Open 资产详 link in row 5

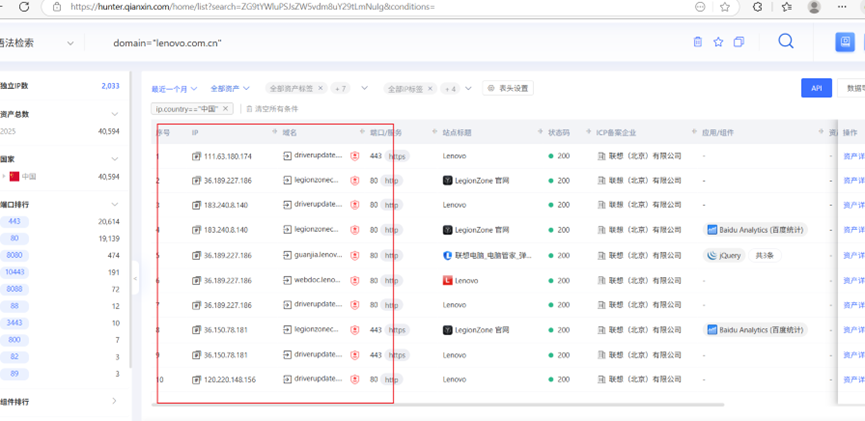(853, 255)
